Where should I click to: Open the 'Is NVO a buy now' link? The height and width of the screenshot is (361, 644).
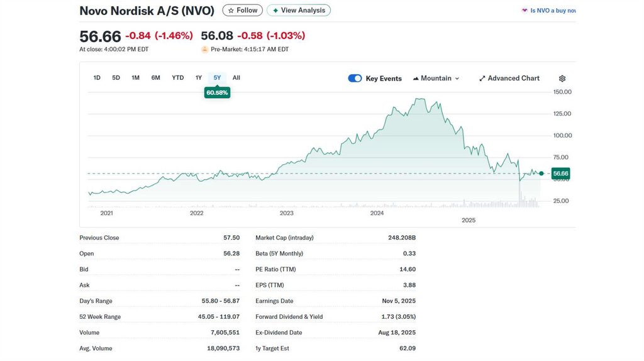(553, 11)
